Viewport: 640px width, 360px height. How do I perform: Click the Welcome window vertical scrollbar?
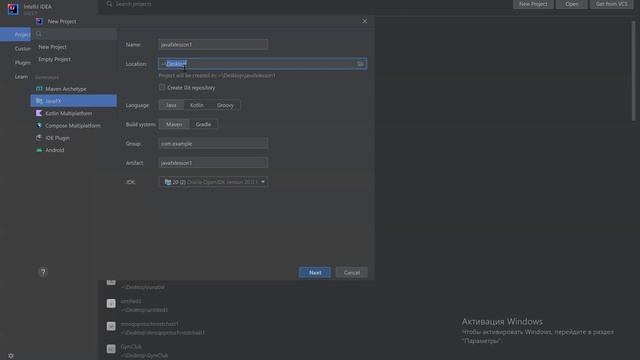(x=633, y=70)
